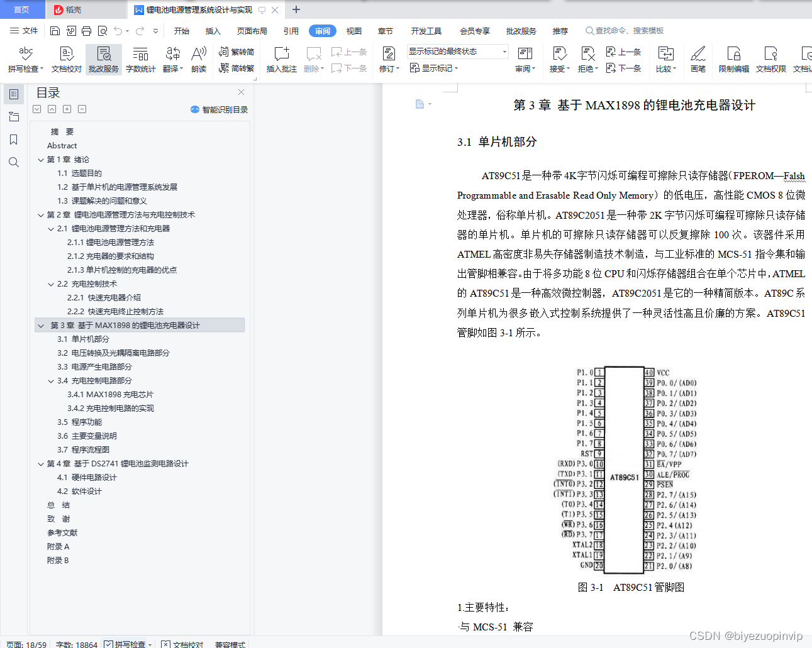Open the compare documents tool
The image size is (812, 648).
666,60
